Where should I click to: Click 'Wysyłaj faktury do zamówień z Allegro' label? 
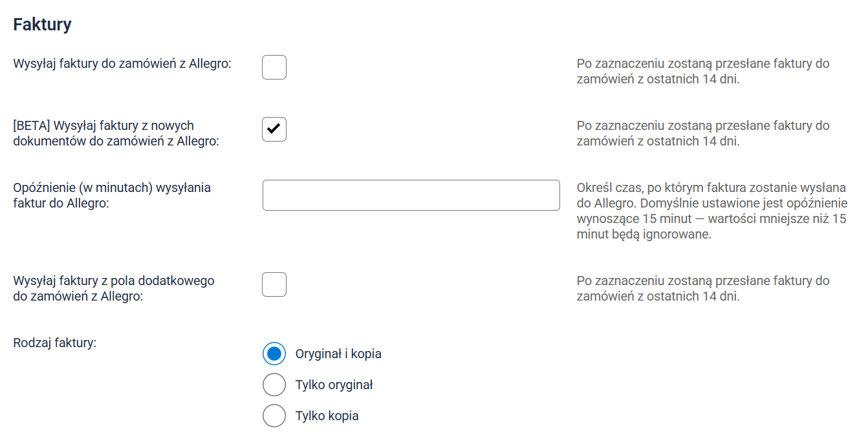pyautogui.click(x=122, y=64)
